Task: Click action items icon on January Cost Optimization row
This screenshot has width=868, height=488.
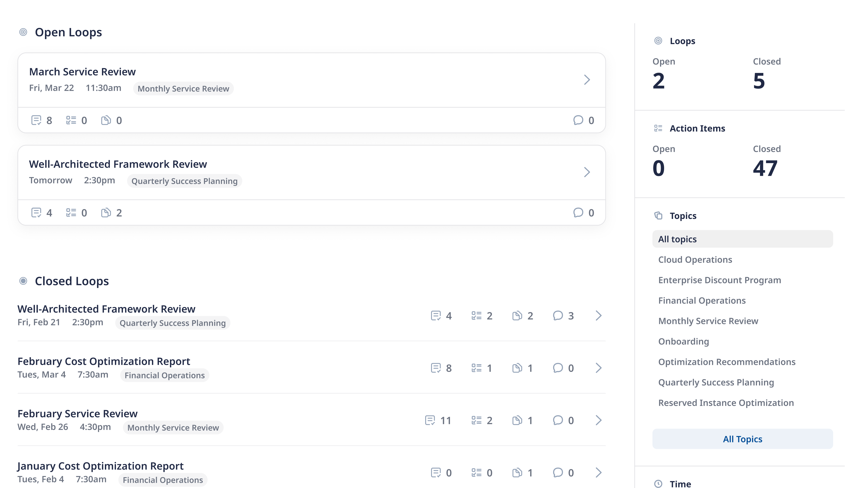Action: 476,472
